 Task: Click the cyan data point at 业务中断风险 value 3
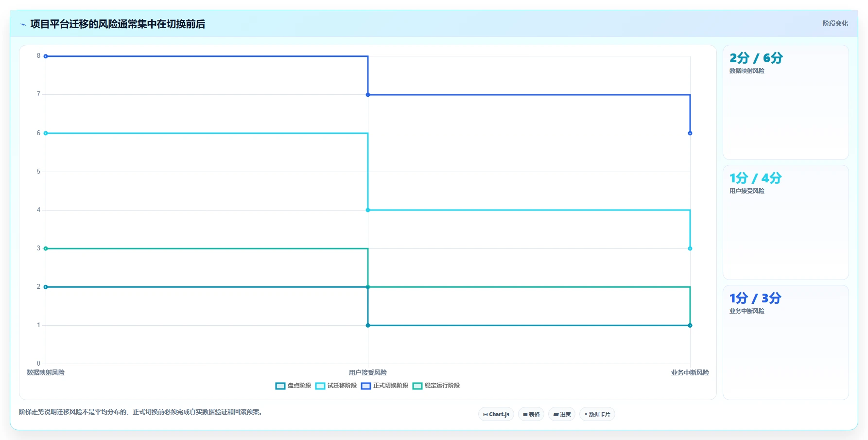690,248
